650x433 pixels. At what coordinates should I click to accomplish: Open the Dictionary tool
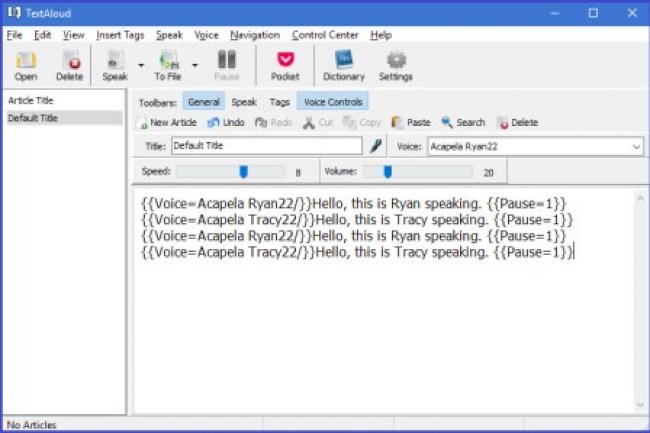[x=343, y=64]
